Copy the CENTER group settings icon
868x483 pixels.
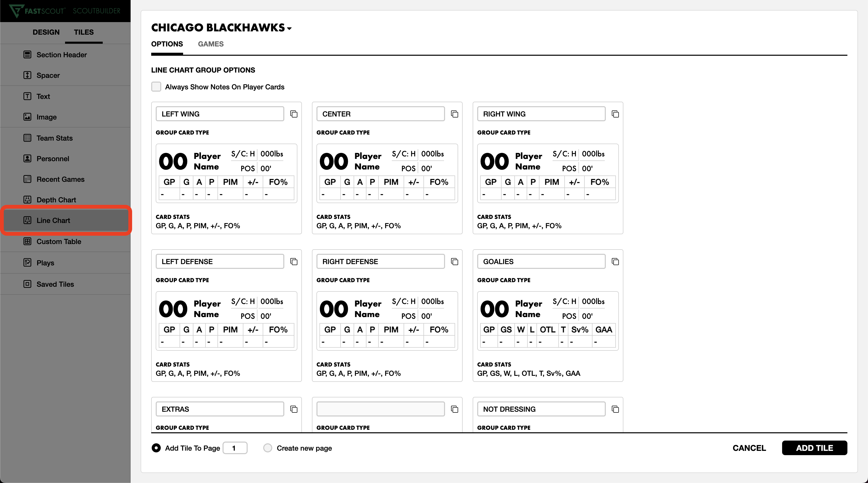455,114
